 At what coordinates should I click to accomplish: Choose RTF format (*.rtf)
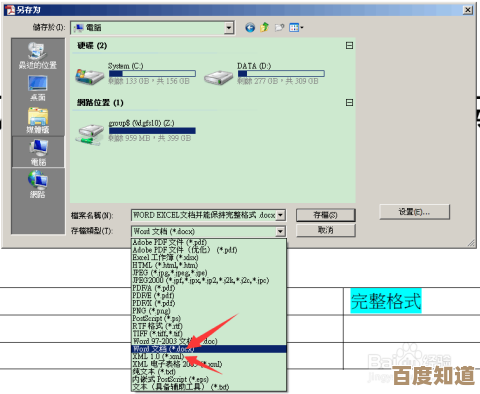point(209,326)
